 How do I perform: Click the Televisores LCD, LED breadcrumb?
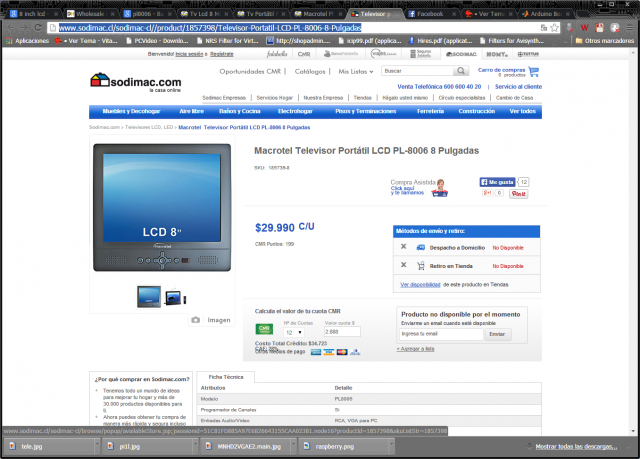pyautogui.click(x=149, y=127)
